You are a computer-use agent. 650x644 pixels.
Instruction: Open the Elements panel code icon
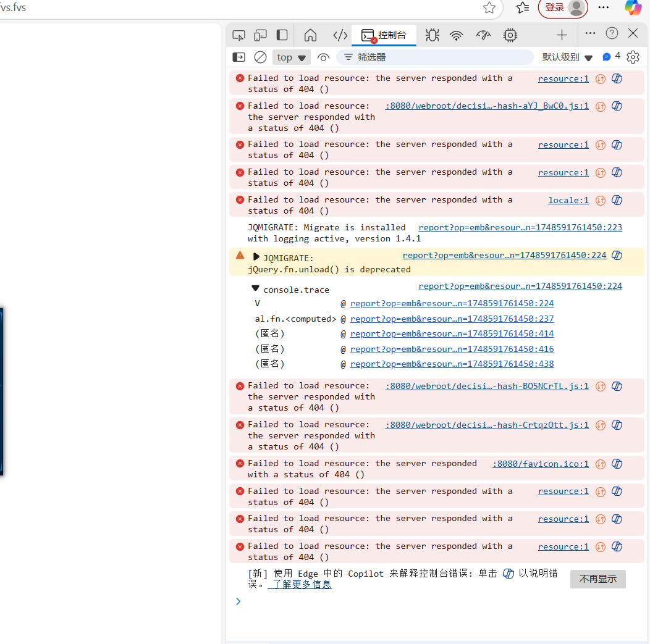point(340,35)
